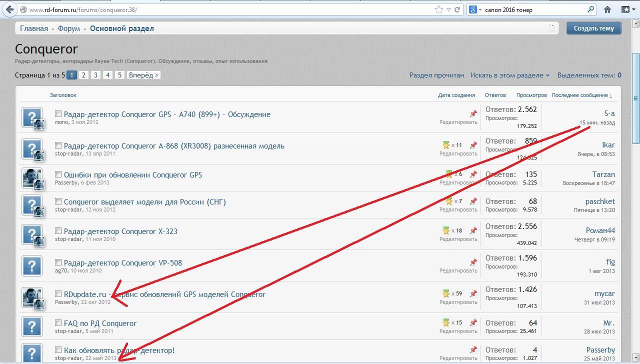Click the Раздел прочитан link
The image size is (640, 364).
437,75
